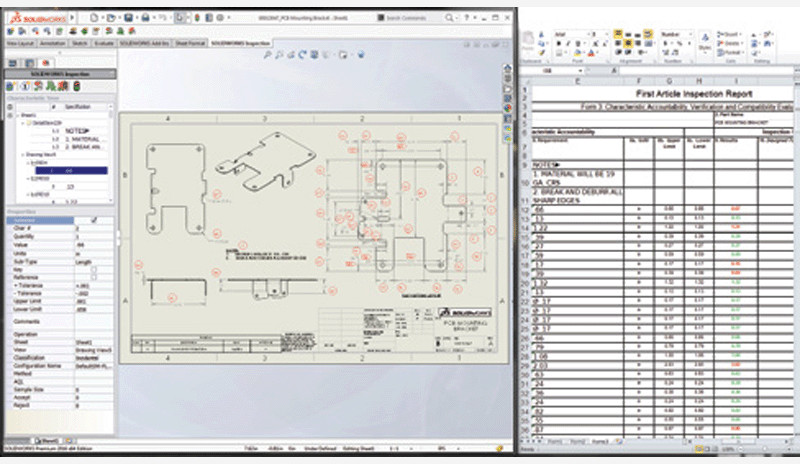Image resolution: width=800 pixels, height=464 pixels.
Task: Toggle the Reference checkbox in Properties
Action: [x=94, y=276]
